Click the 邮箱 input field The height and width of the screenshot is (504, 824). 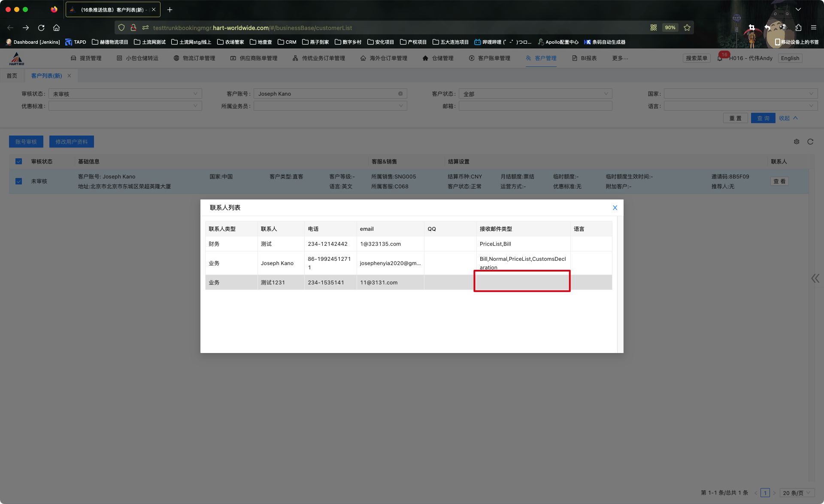[535, 106]
